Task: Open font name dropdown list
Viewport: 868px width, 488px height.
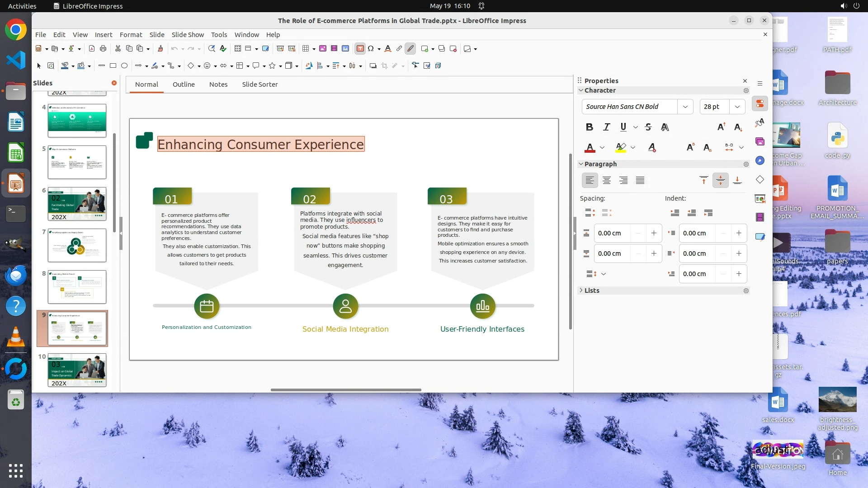Action: (x=685, y=107)
